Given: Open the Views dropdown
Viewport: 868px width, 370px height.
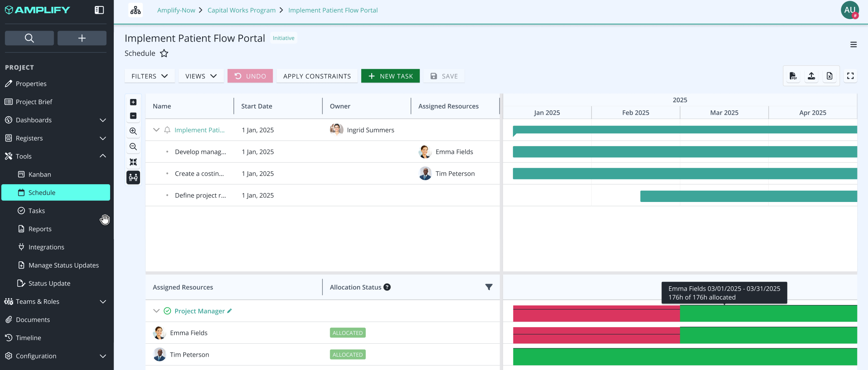Looking at the screenshot, I should coord(201,76).
